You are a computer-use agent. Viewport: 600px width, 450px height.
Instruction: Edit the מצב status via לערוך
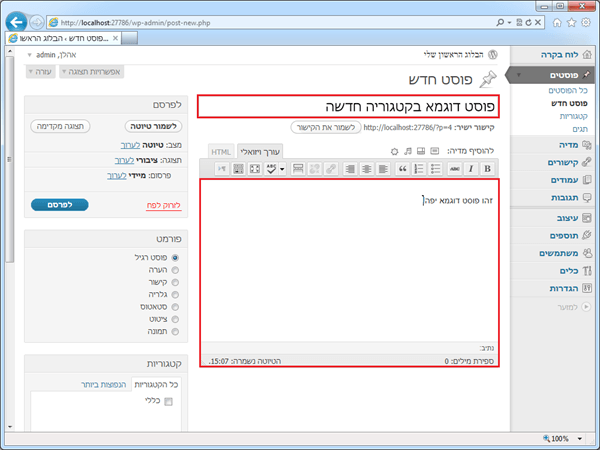[x=130, y=145]
